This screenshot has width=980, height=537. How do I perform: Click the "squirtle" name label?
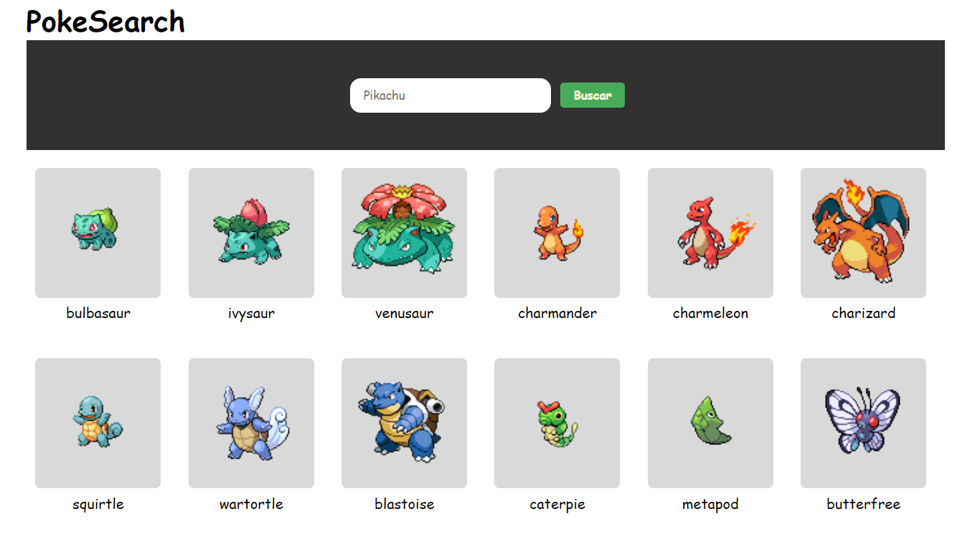[98, 504]
